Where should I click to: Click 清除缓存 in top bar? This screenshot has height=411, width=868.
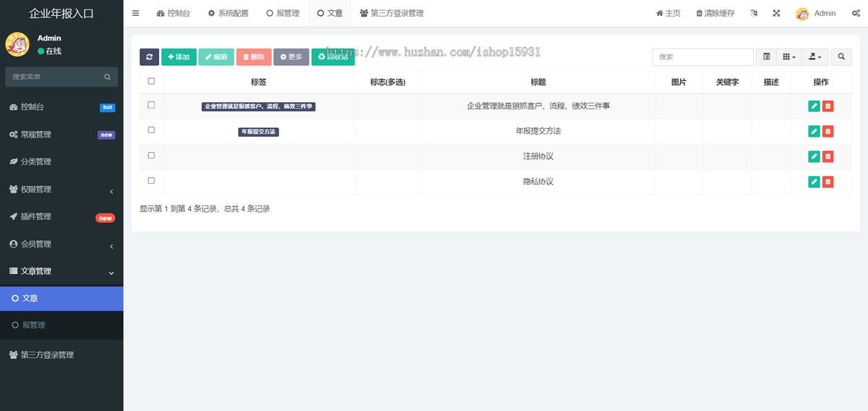(715, 13)
